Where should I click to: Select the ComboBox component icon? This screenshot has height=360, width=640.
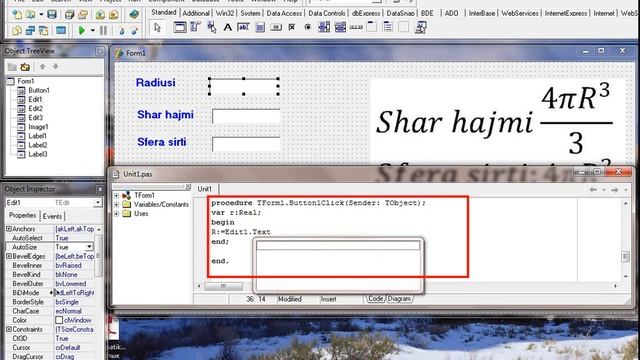pos(340,28)
